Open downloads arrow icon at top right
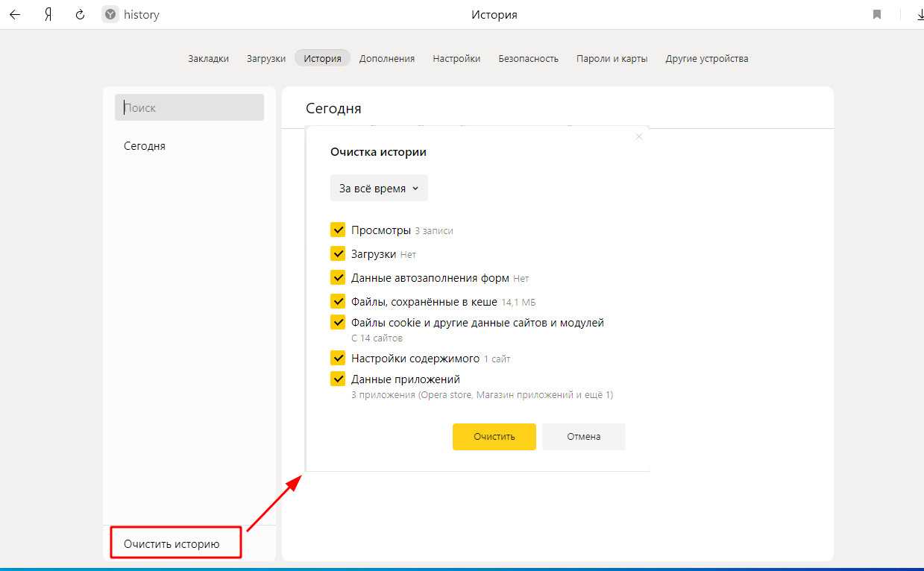Image resolution: width=924 pixels, height=571 pixels. (x=920, y=15)
